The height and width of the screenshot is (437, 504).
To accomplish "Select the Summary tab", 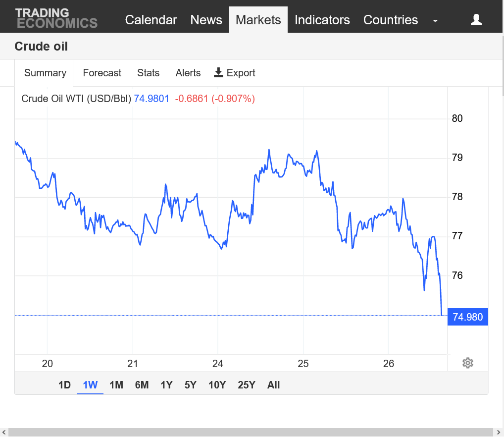I will (x=45, y=73).
